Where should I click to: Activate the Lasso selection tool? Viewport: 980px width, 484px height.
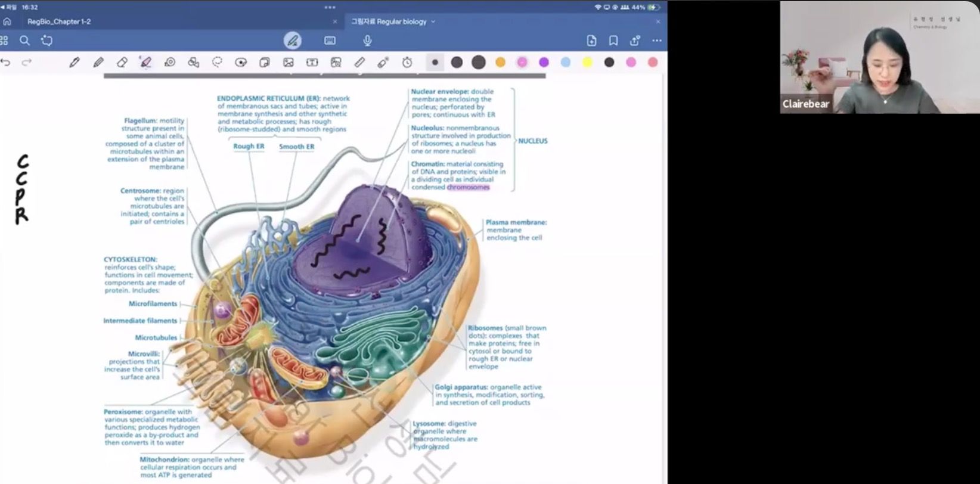(x=218, y=62)
